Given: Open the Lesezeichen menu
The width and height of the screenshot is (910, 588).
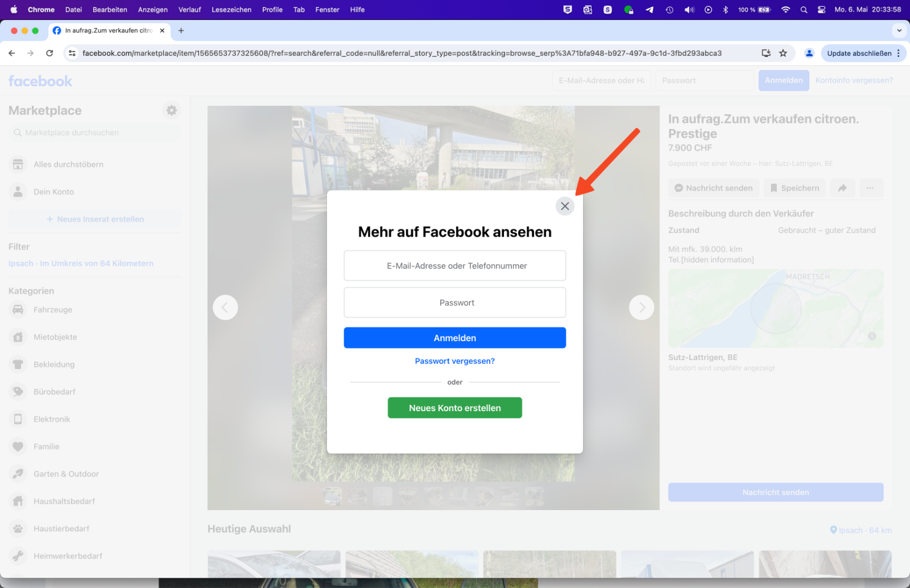Looking at the screenshot, I should [231, 10].
